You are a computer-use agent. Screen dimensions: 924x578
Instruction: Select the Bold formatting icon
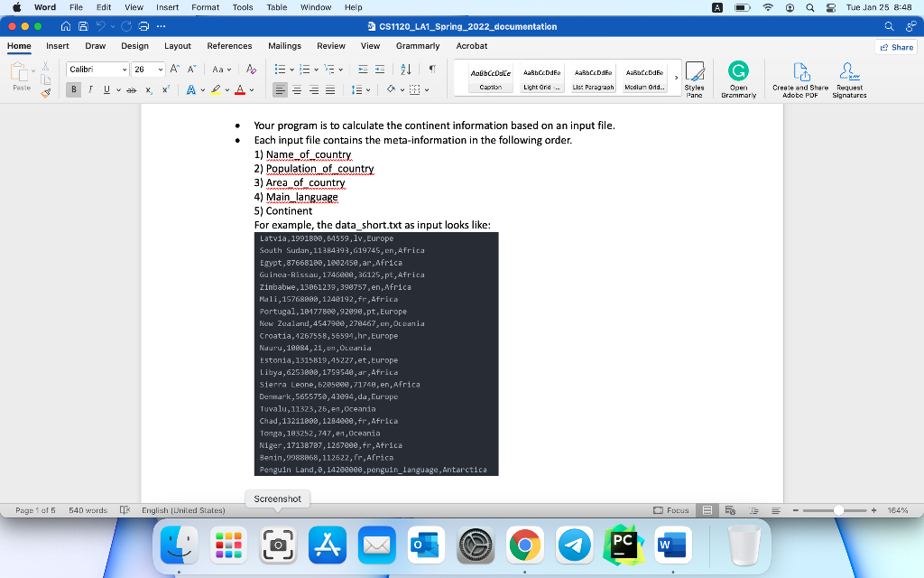pyautogui.click(x=73, y=89)
